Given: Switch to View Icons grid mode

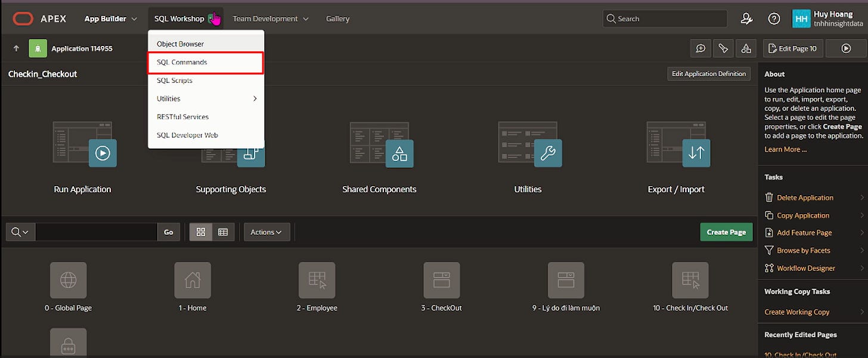Looking at the screenshot, I should (201, 232).
